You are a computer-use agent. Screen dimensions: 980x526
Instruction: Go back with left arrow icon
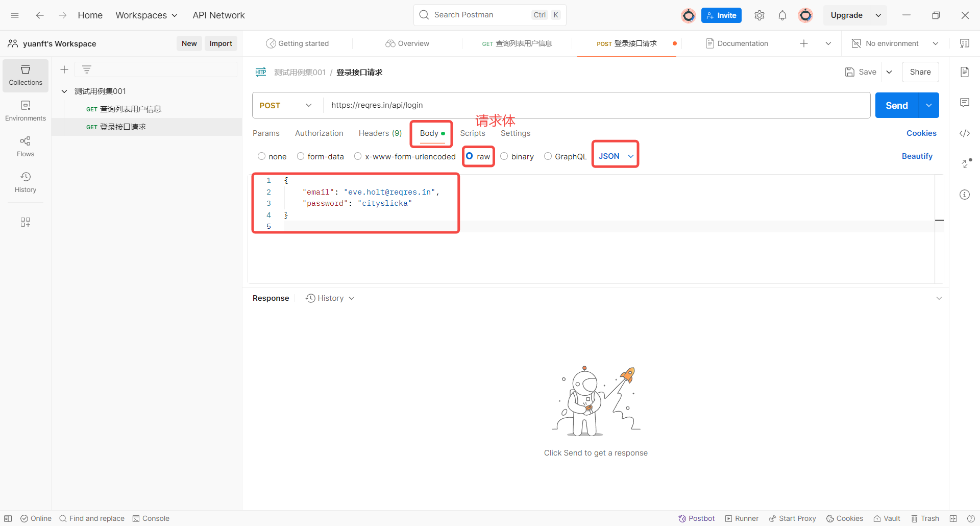40,15
